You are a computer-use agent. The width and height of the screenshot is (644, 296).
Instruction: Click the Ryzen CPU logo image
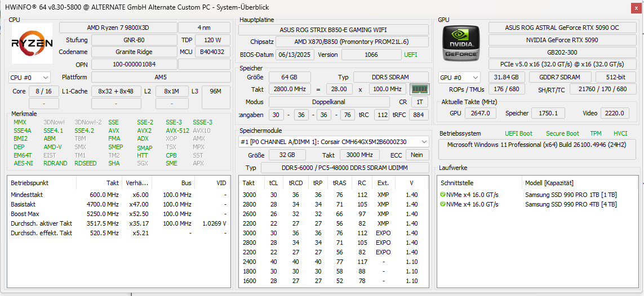coord(32,43)
